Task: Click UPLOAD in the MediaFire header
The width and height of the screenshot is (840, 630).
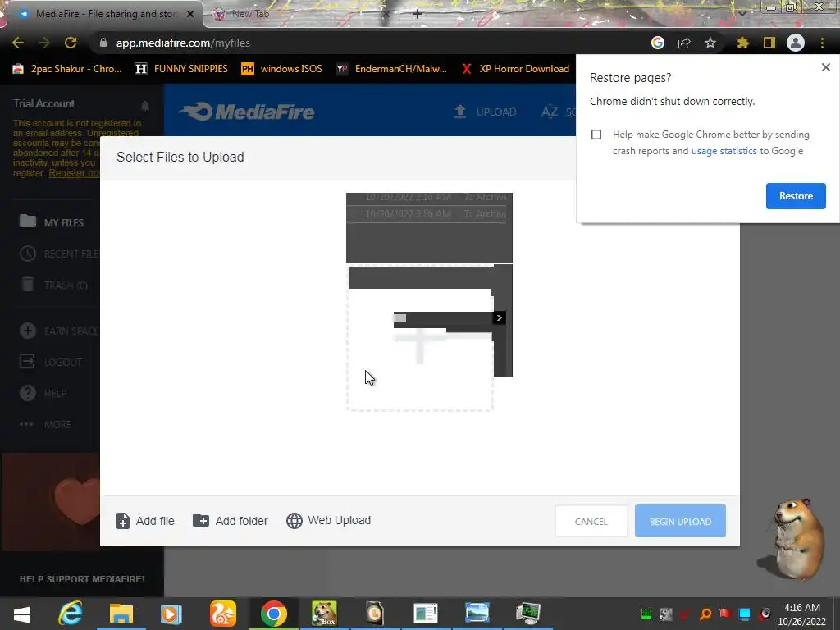Action: click(x=486, y=112)
